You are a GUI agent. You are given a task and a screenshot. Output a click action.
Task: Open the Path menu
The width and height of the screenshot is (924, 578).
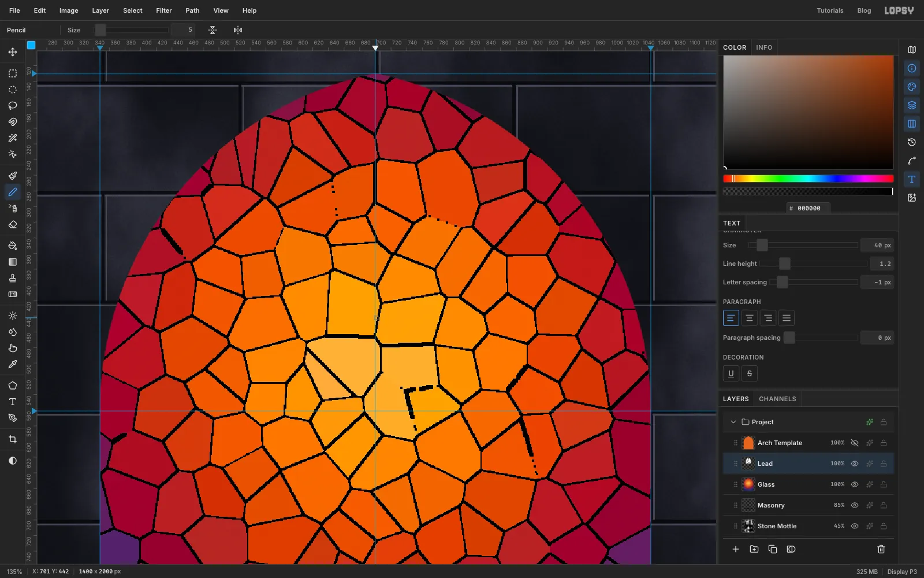pyautogui.click(x=192, y=10)
